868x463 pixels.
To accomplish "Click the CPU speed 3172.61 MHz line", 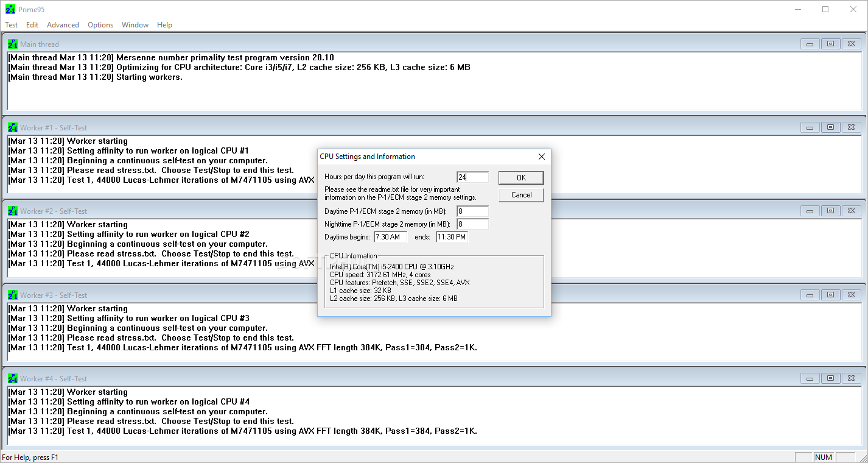I will [x=380, y=275].
